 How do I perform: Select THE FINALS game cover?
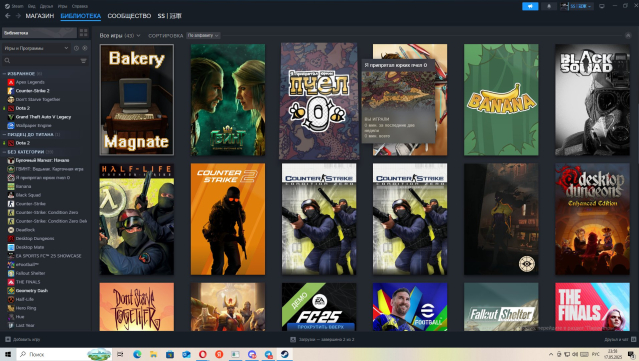pos(592,307)
